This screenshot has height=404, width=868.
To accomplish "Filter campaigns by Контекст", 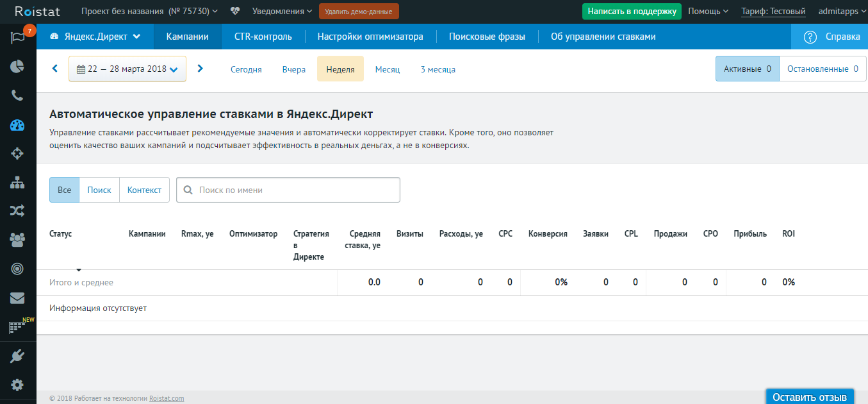I will (x=144, y=190).
